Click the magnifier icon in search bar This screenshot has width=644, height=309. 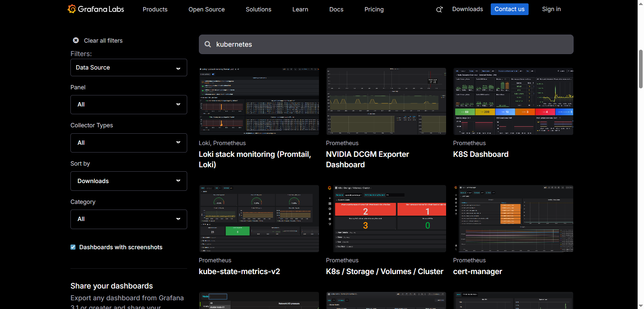[x=208, y=44]
